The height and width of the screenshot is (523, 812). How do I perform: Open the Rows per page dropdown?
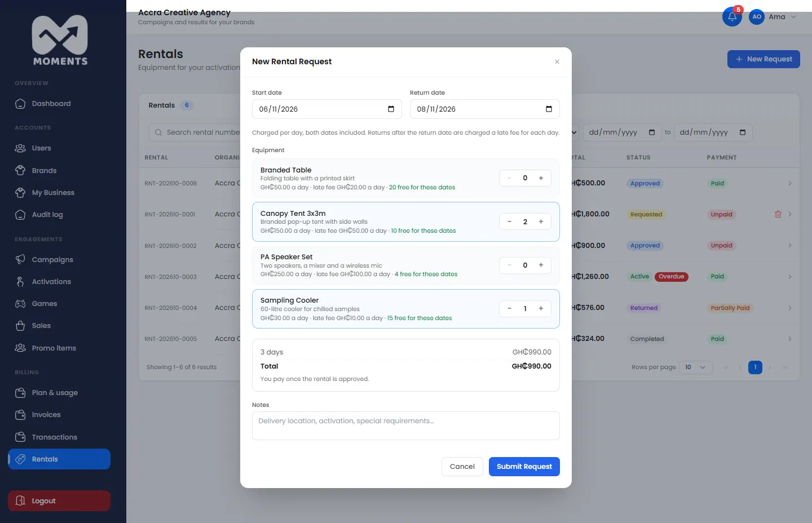tap(696, 367)
